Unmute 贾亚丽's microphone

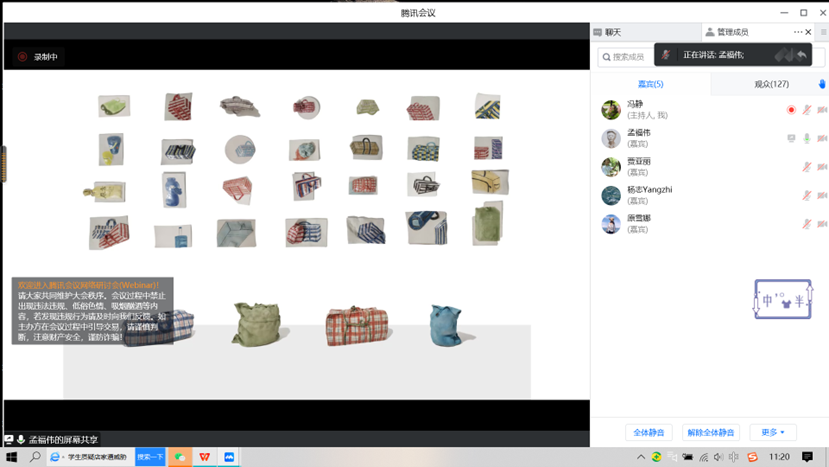tap(806, 167)
